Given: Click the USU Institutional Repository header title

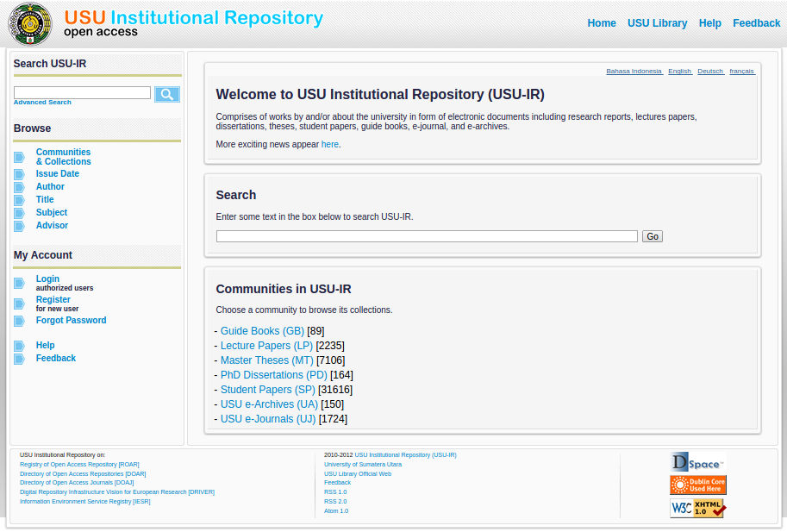Looking at the screenshot, I should point(194,17).
